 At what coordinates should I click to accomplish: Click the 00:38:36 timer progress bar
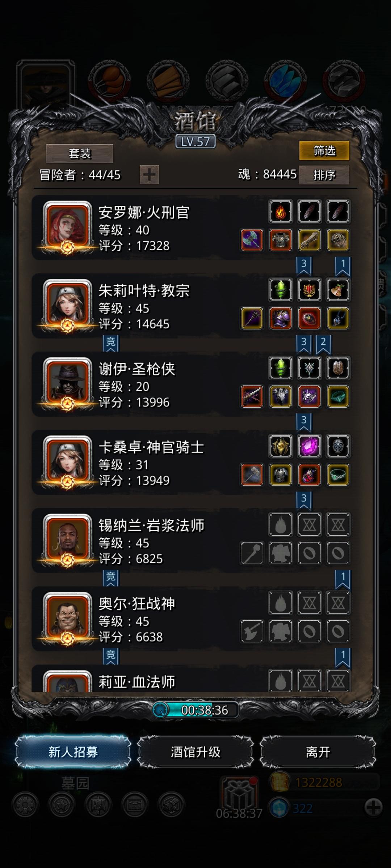click(x=195, y=710)
